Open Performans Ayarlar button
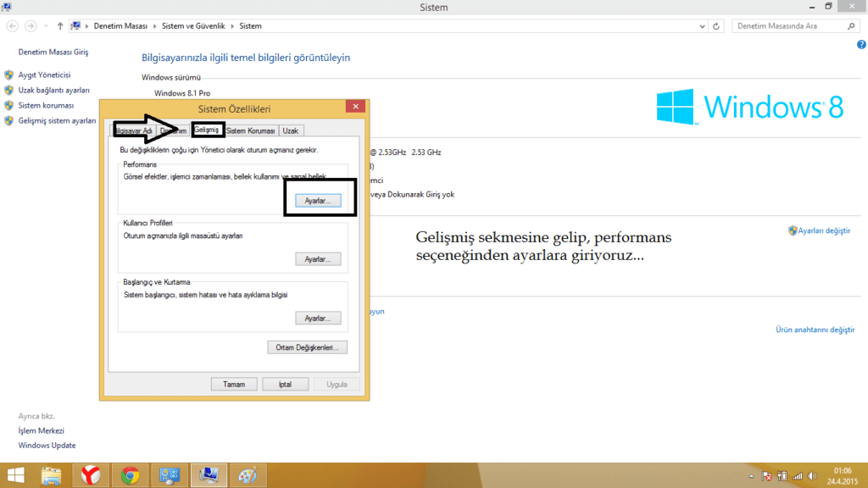This screenshot has width=868, height=488. pos(318,201)
